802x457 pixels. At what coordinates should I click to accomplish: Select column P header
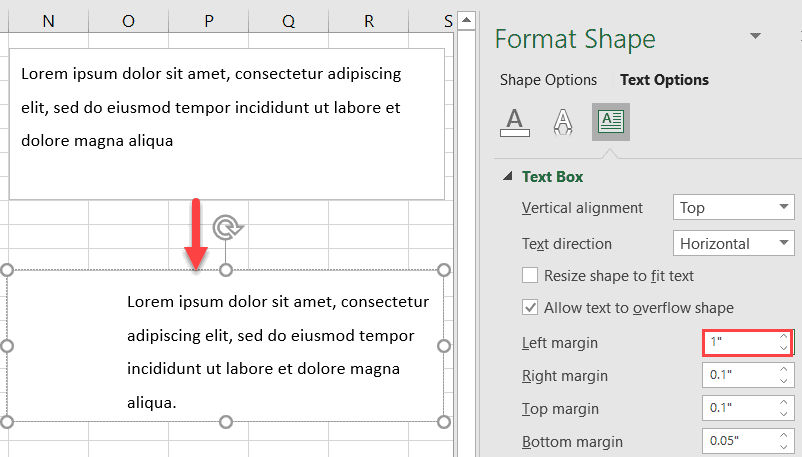click(208, 21)
